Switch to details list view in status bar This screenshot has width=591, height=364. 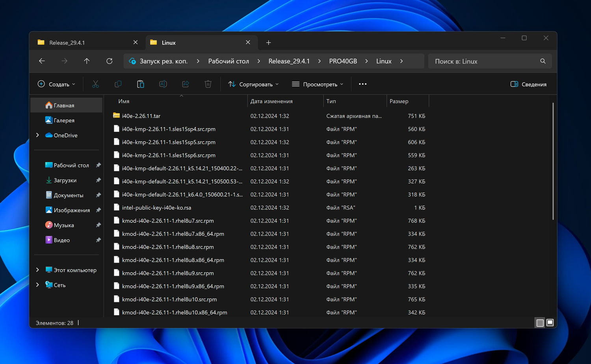[x=540, y=323]
